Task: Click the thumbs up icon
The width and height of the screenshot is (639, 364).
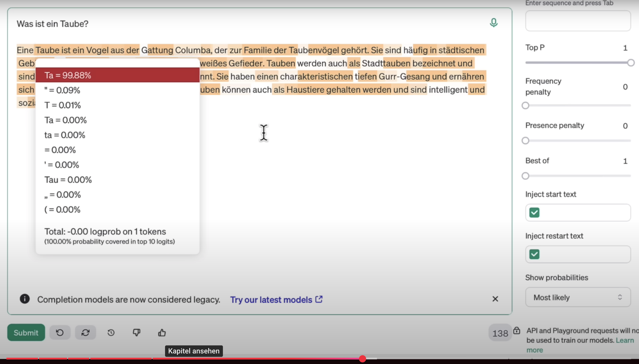Action: pyautogui.click(x=162, y=333)
